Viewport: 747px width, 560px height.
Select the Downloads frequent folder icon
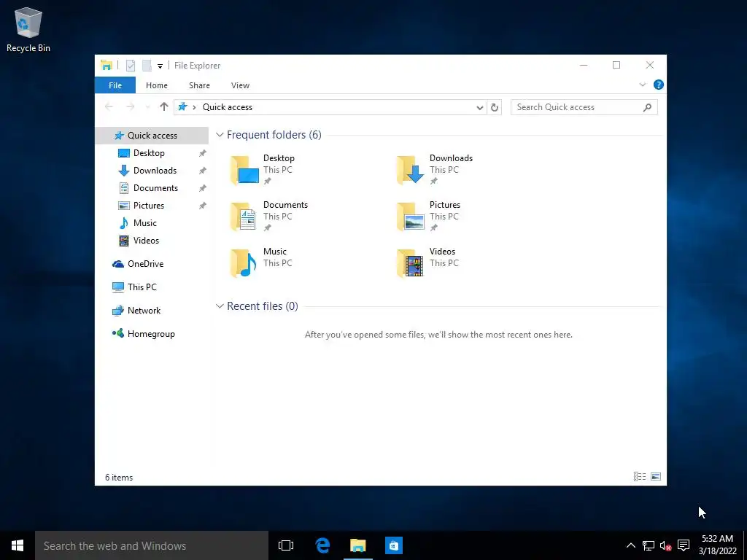point(411,170)
